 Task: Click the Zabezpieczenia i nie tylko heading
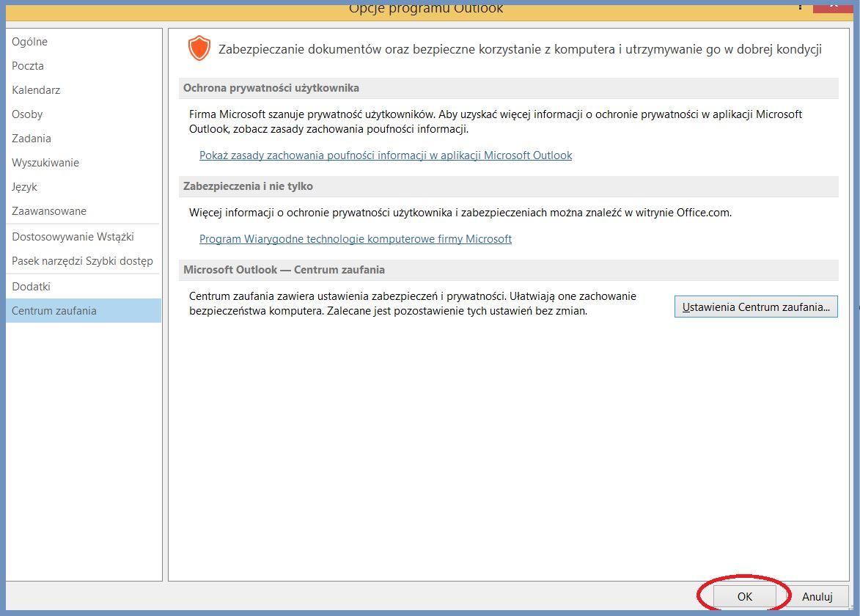pyautogui.click(x=248, y=186)
